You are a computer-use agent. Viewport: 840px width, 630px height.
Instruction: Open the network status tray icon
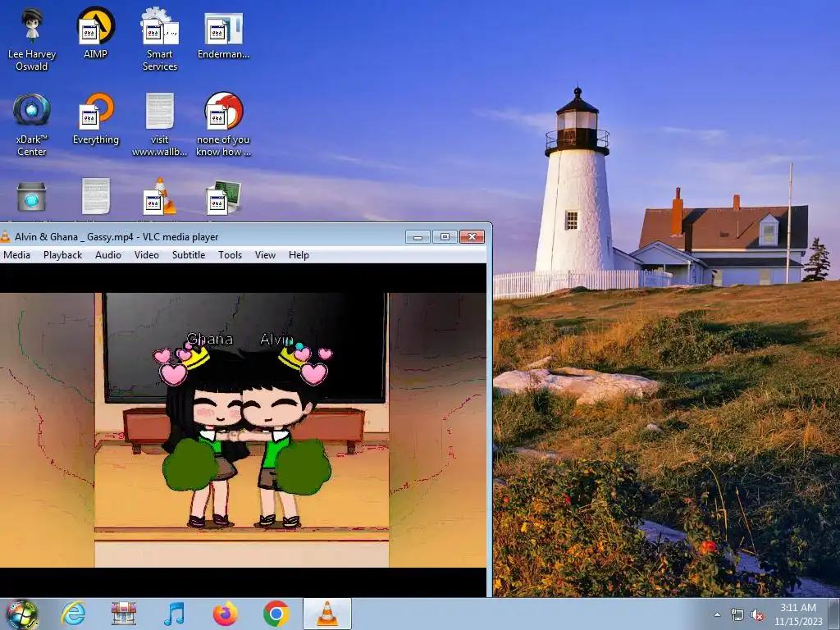(737, 615)
